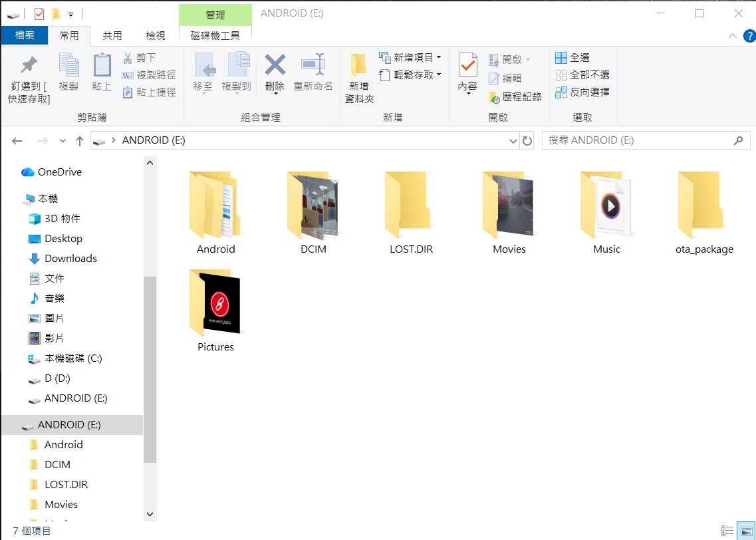Click the Pin to Quick Access icon

click(x=29, y=66)
